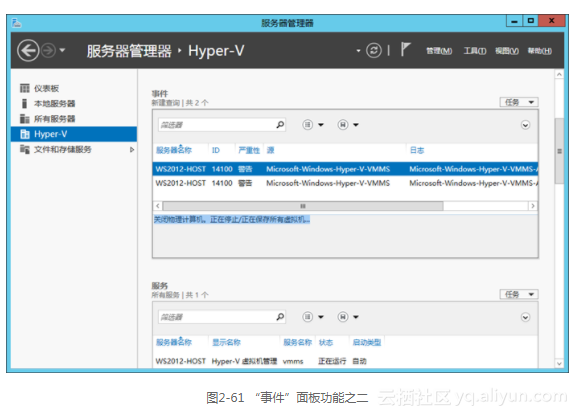Click the event description text 关闭物理计算机
This screenshot has height=417, width=578.
click(x=232, y=220)
